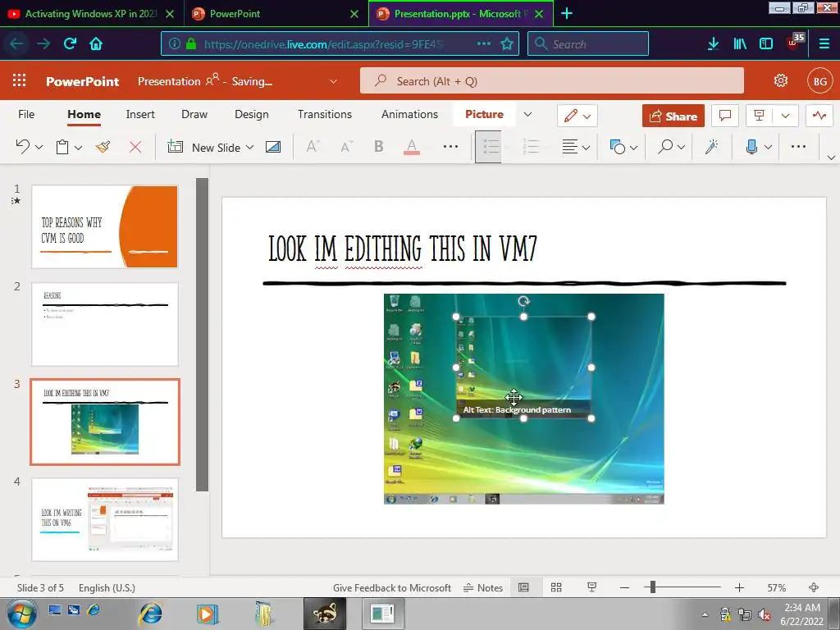
Task: Click the zoom slider handle
Action: pyautogui.click(x=652, y=587)
